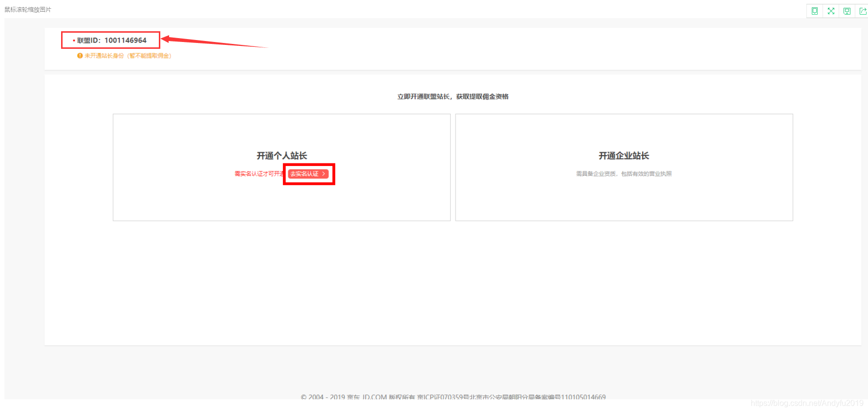This screenshot has width=868, height=412.
Task: Select the 开通企业站长 card heading
Action: (624, 156)
